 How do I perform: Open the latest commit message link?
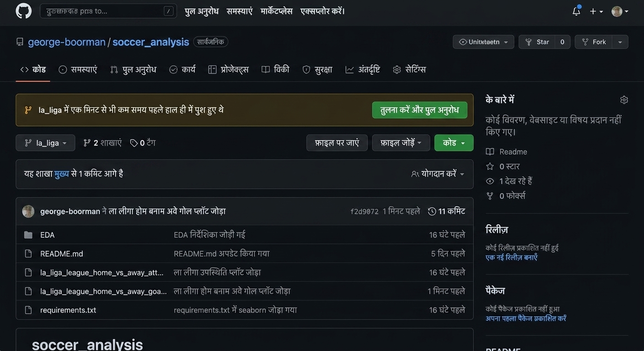coord(167,211)
